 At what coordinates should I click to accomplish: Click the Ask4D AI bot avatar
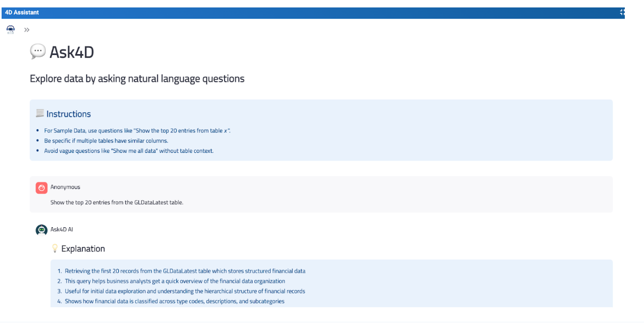tap(41, 229)
